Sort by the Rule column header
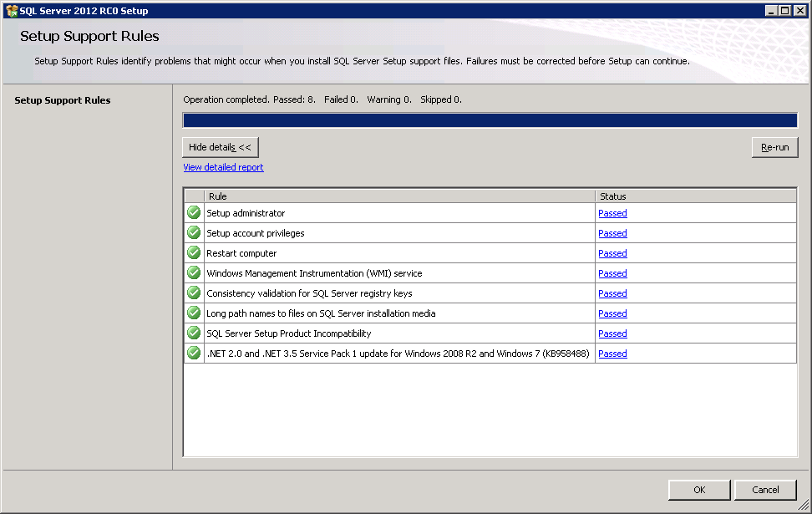Image resolution: width=812 pixels, height=514 pixels. (x=399, y=196)
